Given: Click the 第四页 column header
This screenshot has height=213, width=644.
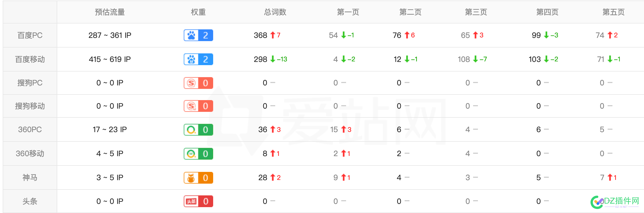Looking at the screenshot, I should click(x=547, y=12).
